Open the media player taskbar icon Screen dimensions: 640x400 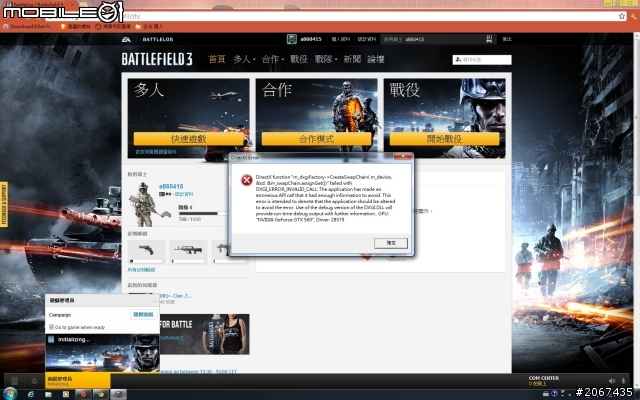66,394
